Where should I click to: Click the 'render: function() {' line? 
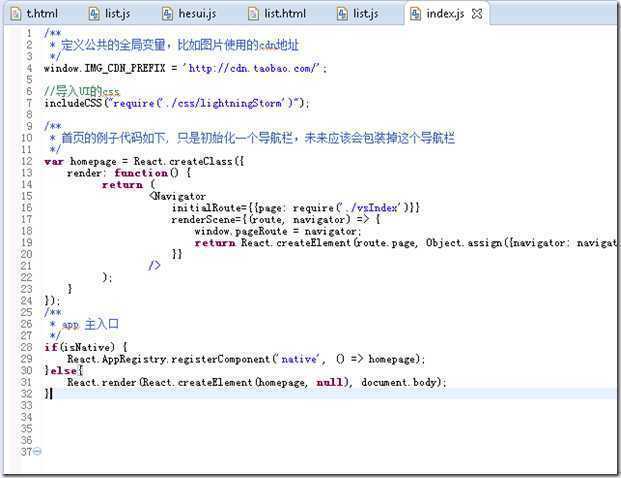tap(129, 173)
